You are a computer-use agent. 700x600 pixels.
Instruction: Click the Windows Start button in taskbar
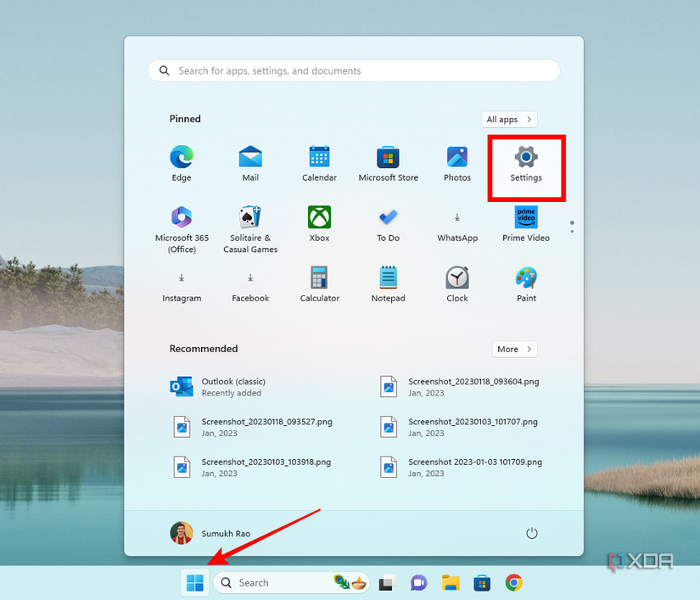[x=195, y=582]
